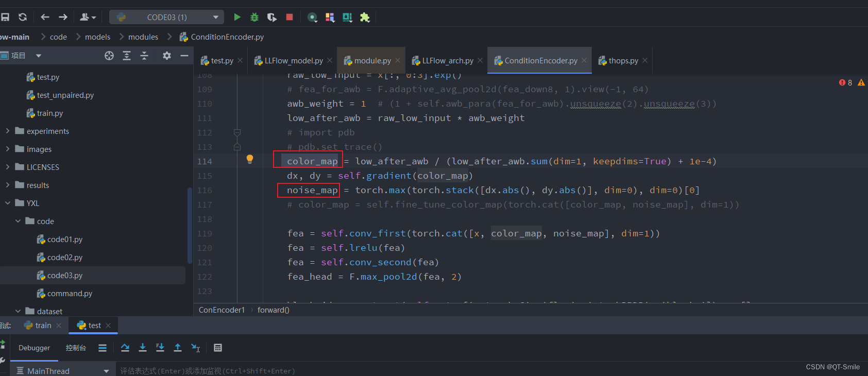Open the Debugger tab
Image resolution: width=868 pixels, height=376 pixels.
click(x=35, y=348)
